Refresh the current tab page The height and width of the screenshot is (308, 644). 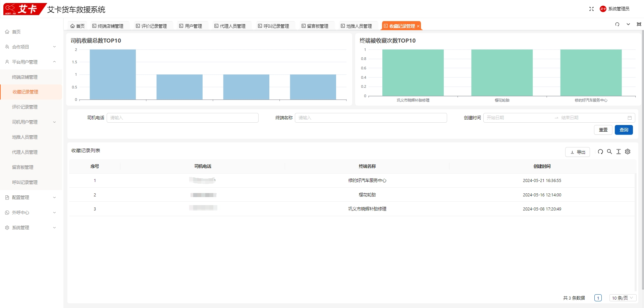[617, 24]
